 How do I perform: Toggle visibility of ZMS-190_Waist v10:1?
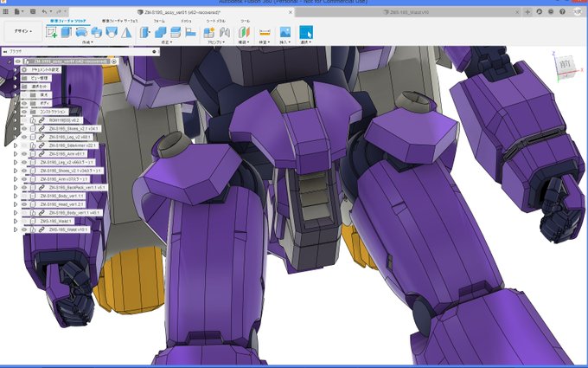coord(24,229)
